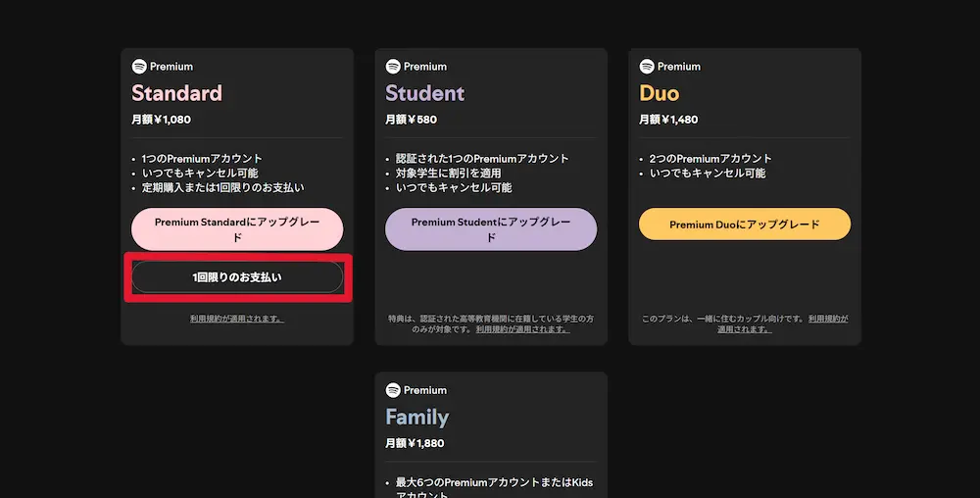The image size is (980, 498).
Task: Click the student eligibility note starting 特典は
Action: [x=491, y=324]
